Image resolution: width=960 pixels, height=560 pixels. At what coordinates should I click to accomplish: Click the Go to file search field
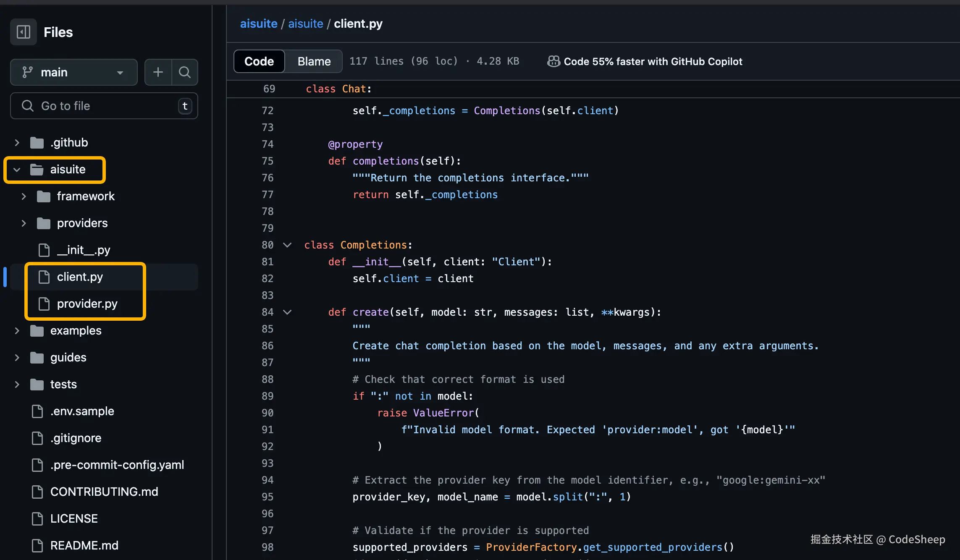tap(104, 106)
